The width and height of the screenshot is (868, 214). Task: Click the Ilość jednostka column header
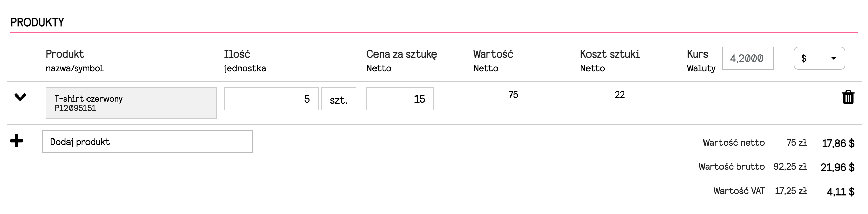(245, 61)
